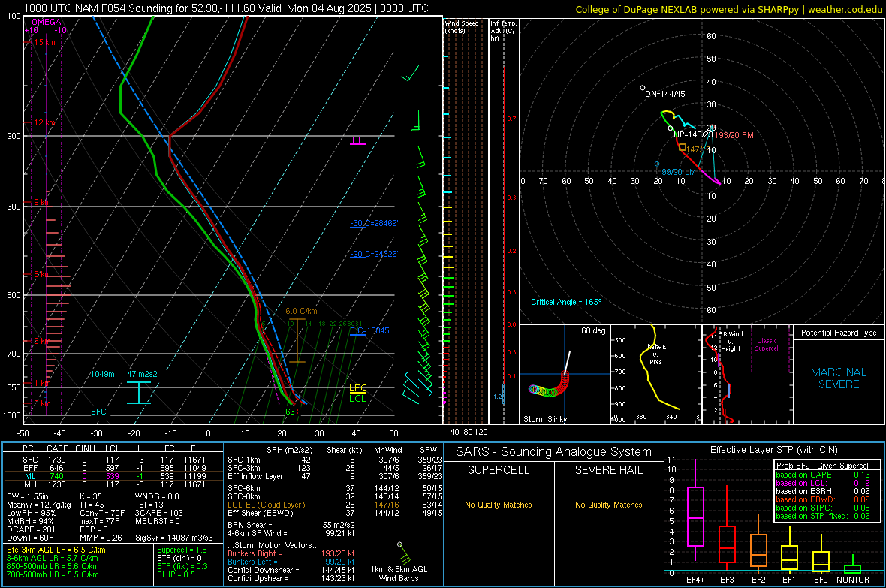Viewport: 886px width, 588px height.
Task: Click the 1049m 47 m2s2 inflow layer bracket
Action: [x=139, y=393]
